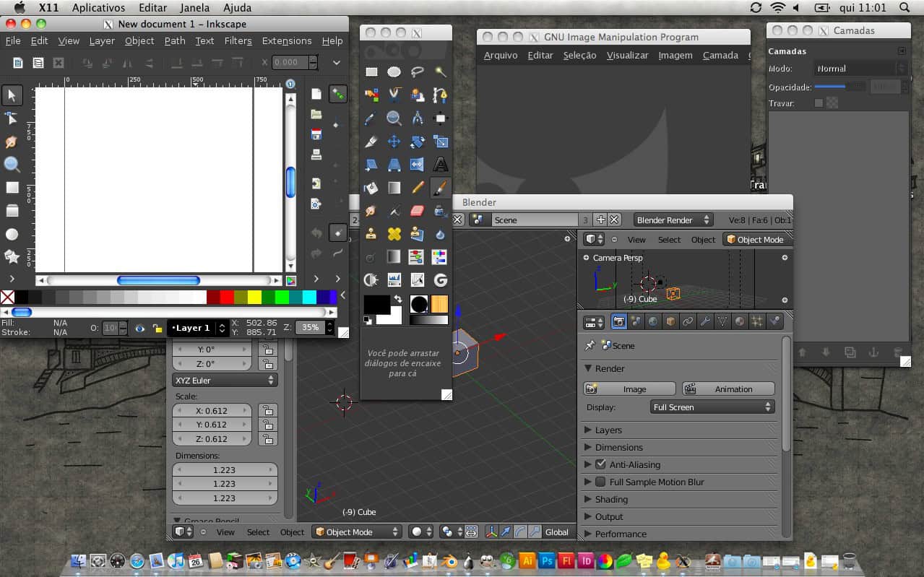Image resolution: width=924 pixels, height=577 pixels.
Task: Select the GIMP Rectangle Select tool
Action: pyautogui.click(x=371, y=72)
